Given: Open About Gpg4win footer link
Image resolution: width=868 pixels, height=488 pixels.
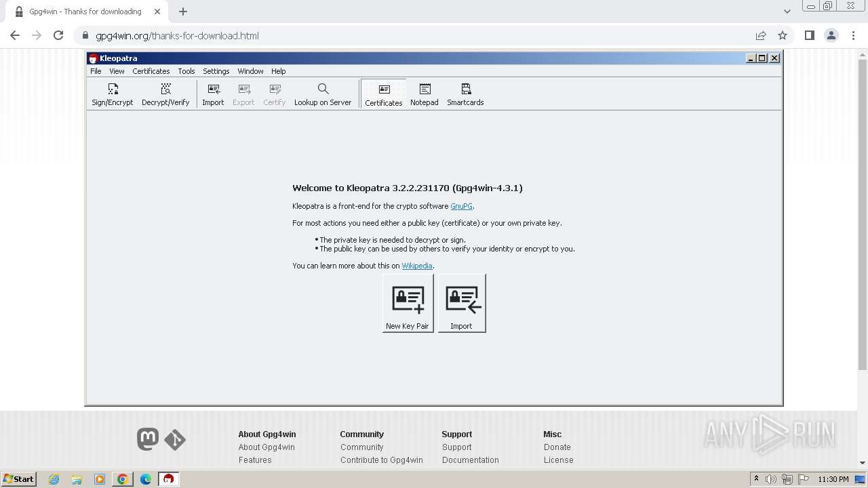Looking at the screenshot, I should click(x=267, y=447).
